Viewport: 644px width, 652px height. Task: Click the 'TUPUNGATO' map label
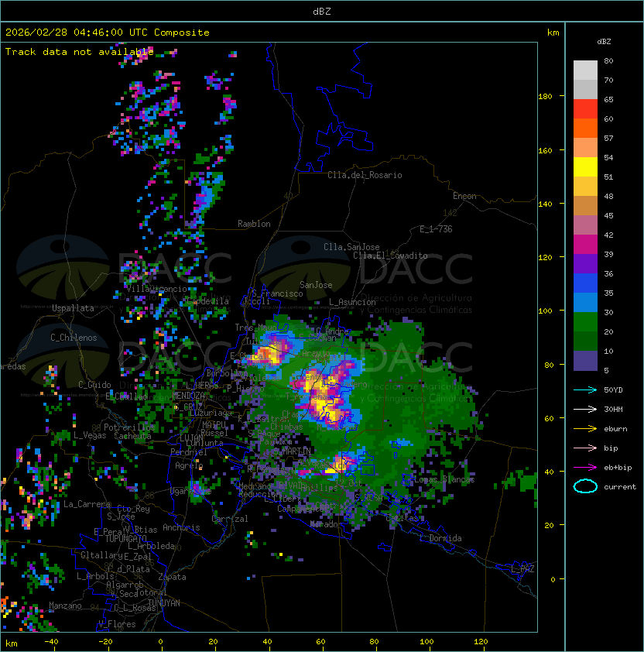pyautogui.click(x=125, y=539)
